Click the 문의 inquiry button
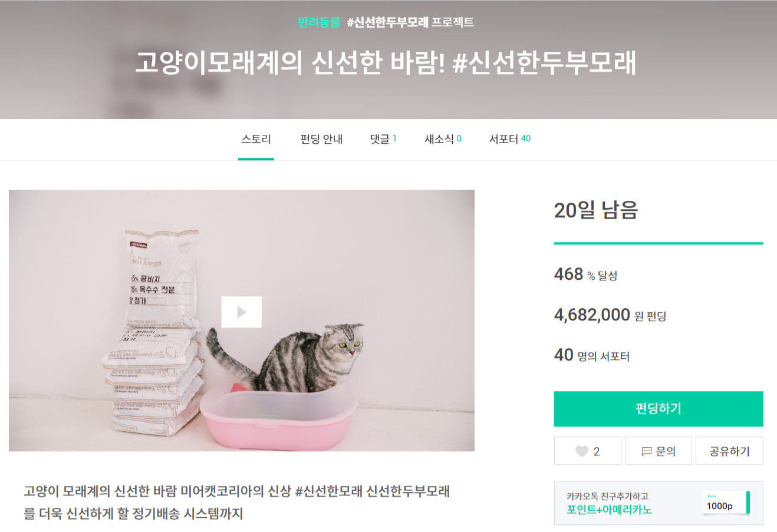 click(x=659, y=451)
